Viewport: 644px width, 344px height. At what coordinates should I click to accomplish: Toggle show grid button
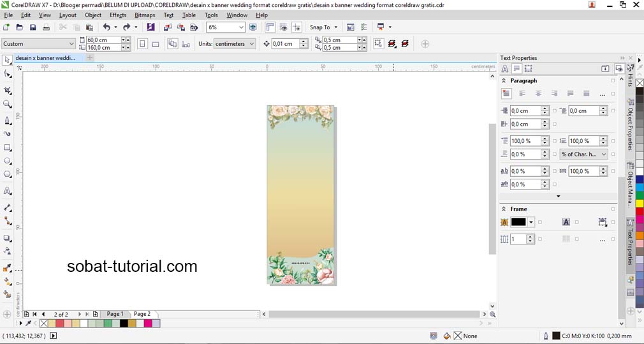pos(283,27)
